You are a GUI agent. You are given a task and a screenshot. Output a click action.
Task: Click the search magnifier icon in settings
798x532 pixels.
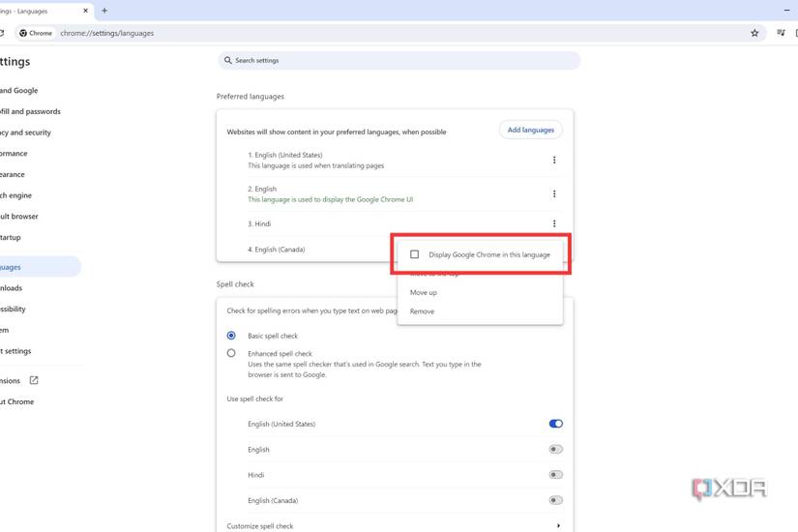(228, 60)
